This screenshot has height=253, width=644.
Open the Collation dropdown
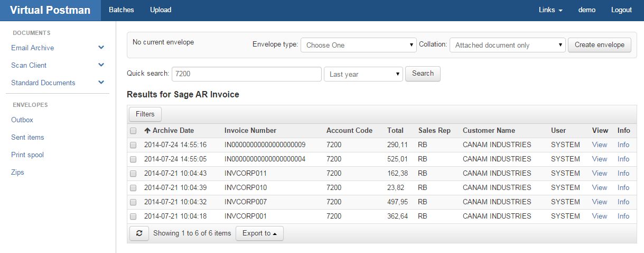coord(507,45)
